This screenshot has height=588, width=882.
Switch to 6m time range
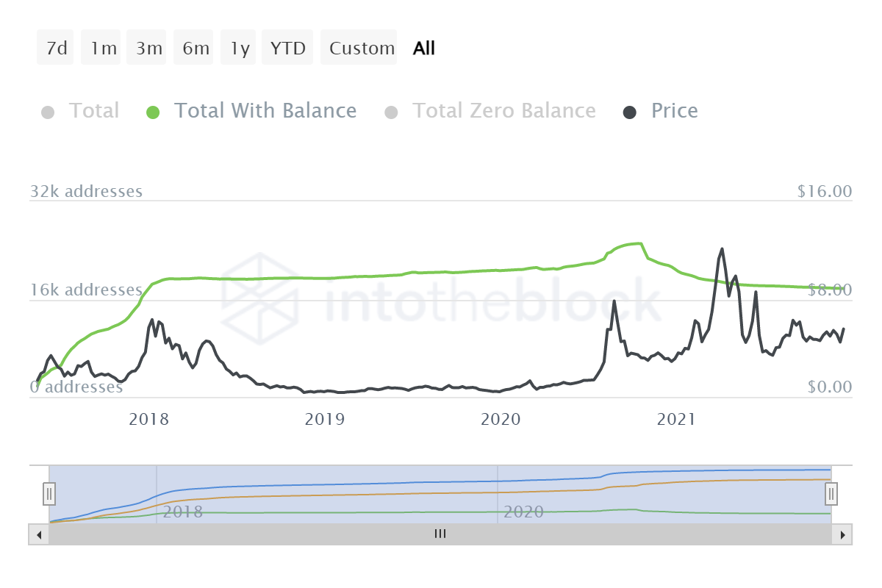196,49
